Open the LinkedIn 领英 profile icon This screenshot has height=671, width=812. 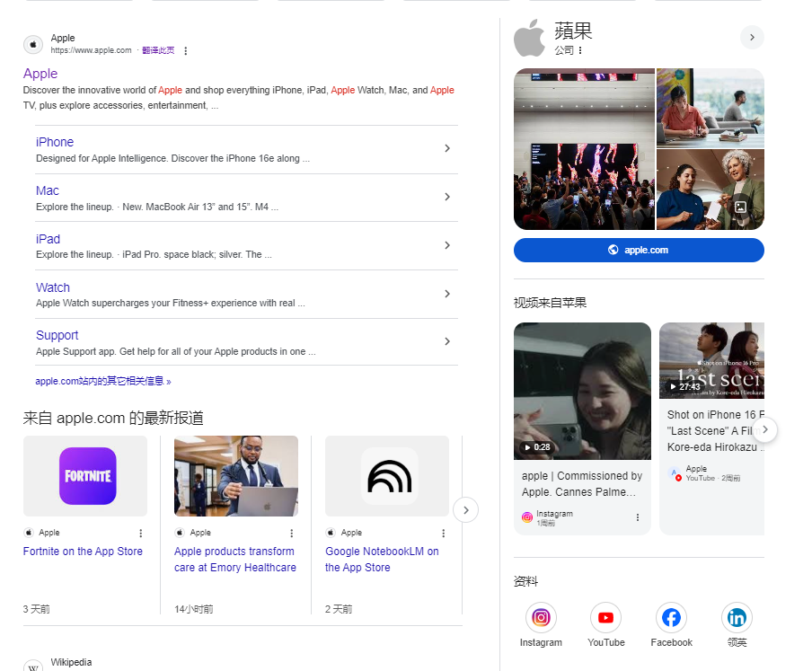(737, 618)
